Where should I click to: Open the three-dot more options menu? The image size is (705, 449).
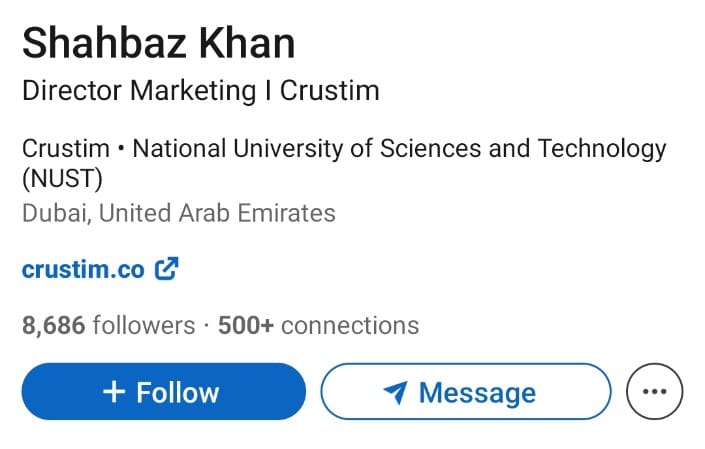654,392
